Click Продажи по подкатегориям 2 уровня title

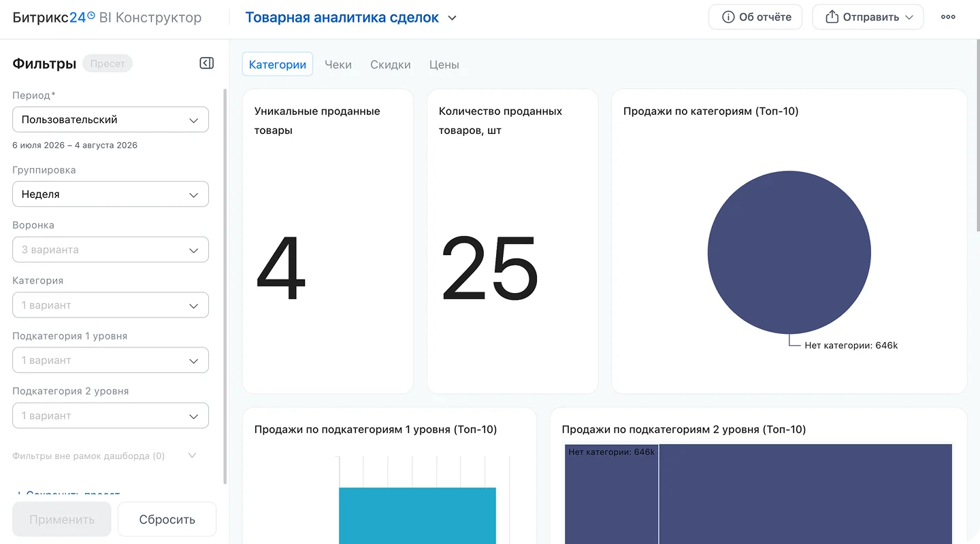(x=684, y=429)
